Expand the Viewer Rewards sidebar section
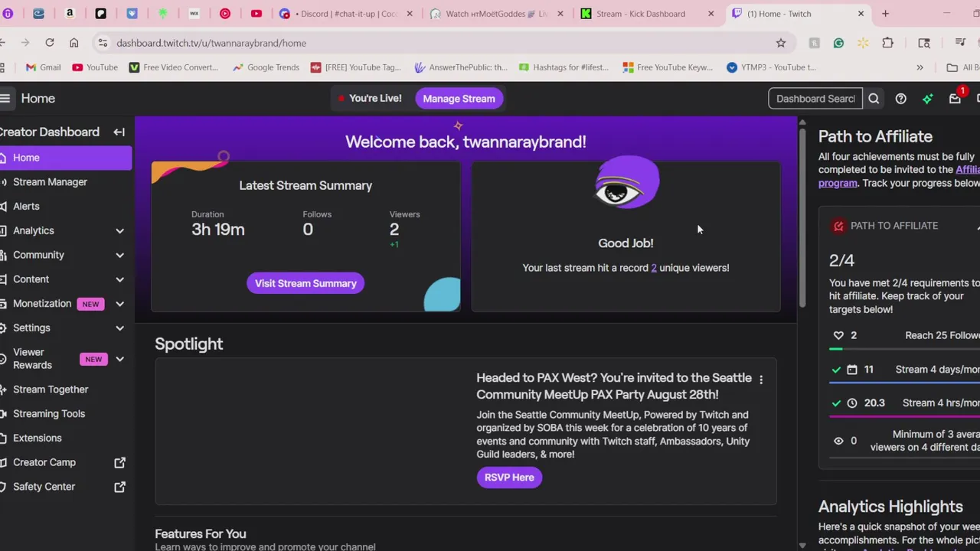The width and height of the screenshot is (980, 551). coord(119,359)
